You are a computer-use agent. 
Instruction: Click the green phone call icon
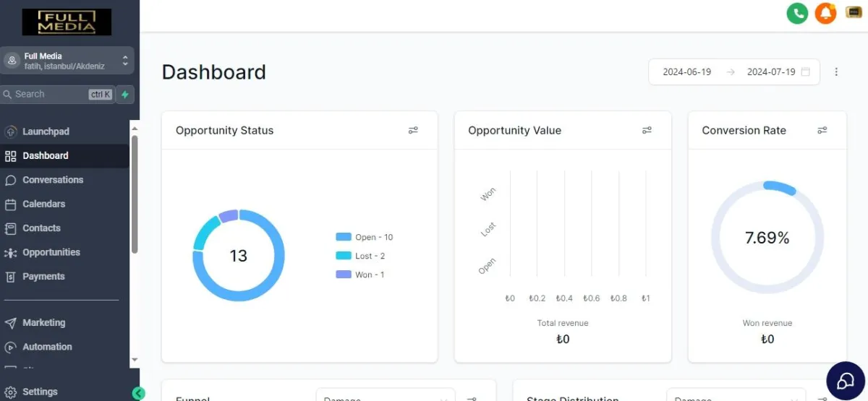coord(797,13)
